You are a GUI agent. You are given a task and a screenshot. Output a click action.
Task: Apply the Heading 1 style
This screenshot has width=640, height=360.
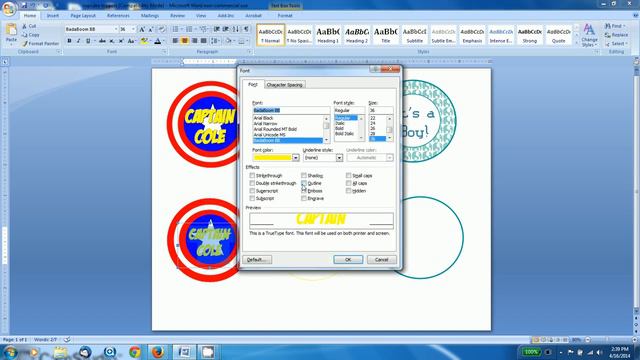point(328,35)
